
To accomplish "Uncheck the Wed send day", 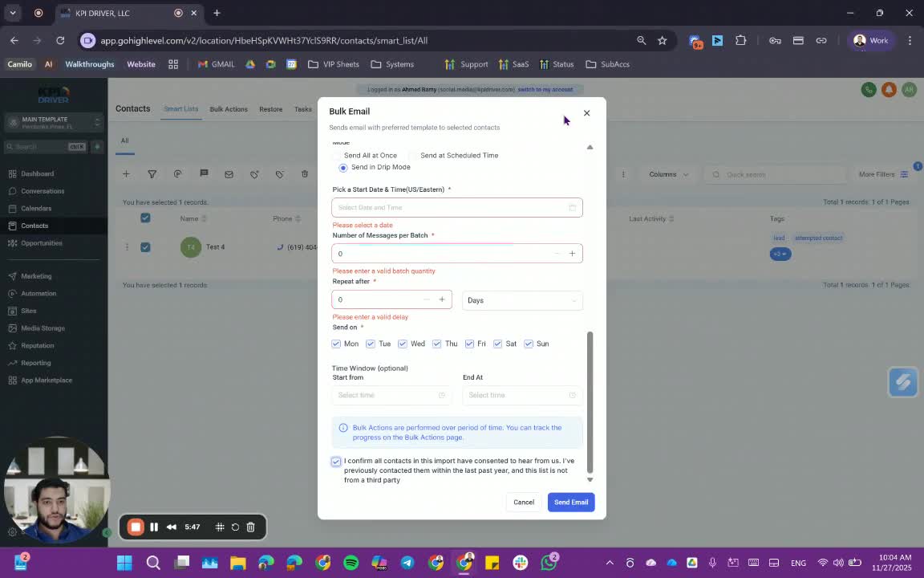I will [x=403, y=344].
